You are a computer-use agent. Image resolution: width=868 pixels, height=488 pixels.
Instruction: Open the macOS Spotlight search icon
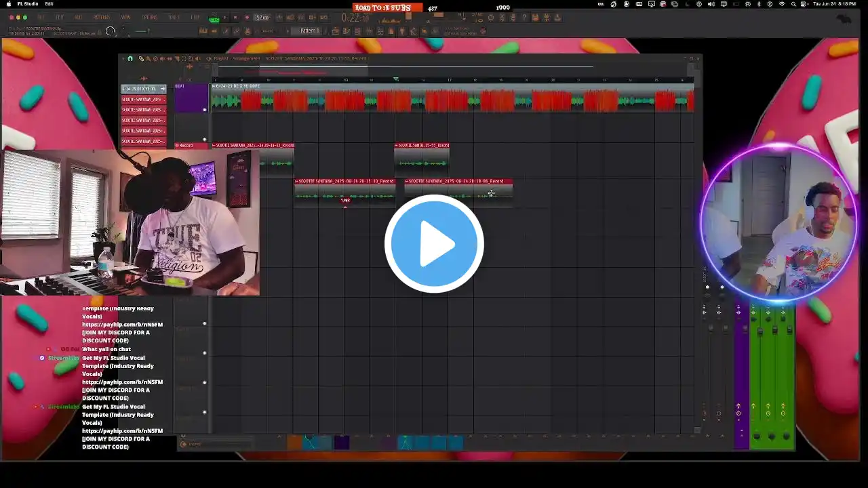point(794,4)
